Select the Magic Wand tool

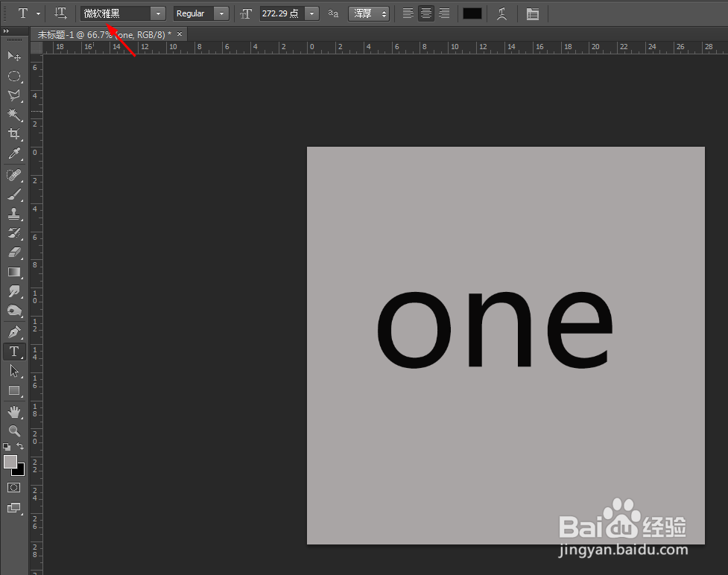point(14,114)
